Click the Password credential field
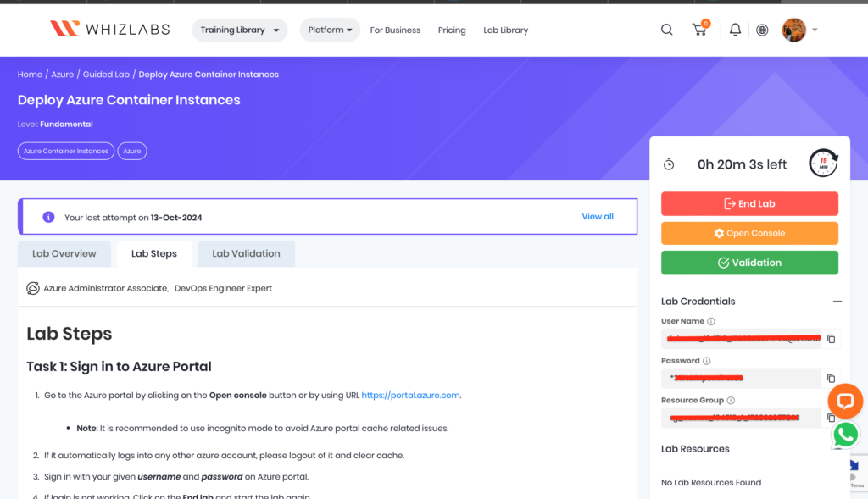This screenshot has height=499, width=868. click(x=742, y=379)
